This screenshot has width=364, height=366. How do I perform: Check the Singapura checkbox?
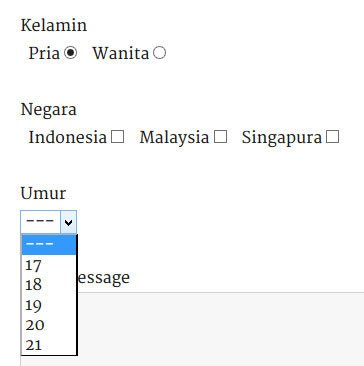(x=333, y=137)
